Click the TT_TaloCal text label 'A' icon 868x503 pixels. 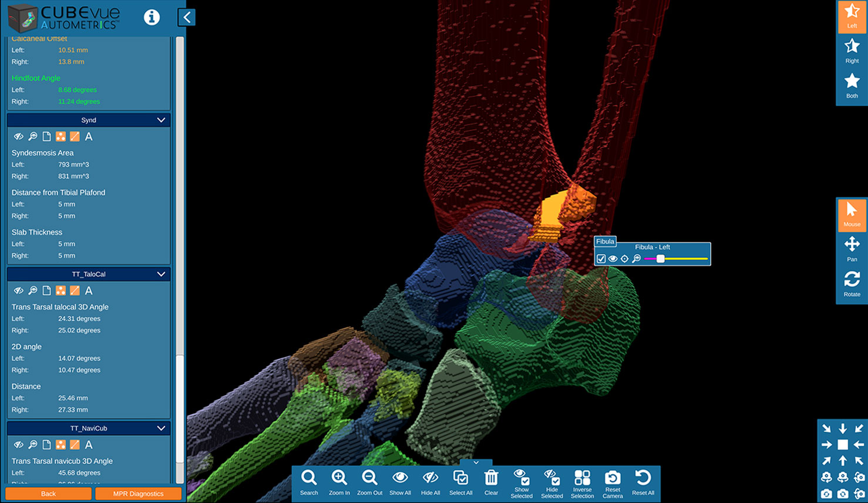point(89,291)
